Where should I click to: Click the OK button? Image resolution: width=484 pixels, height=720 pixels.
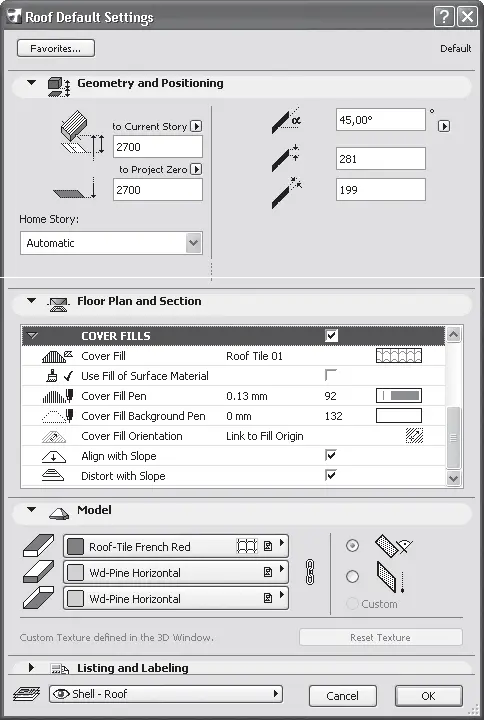(428, 696)
